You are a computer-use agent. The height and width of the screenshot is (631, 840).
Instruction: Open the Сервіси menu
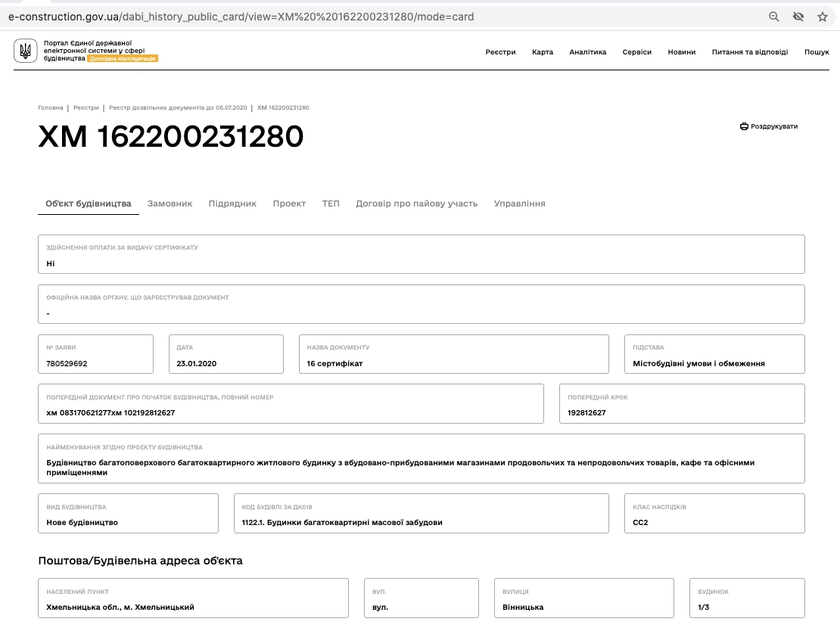[x=637, y=52]
